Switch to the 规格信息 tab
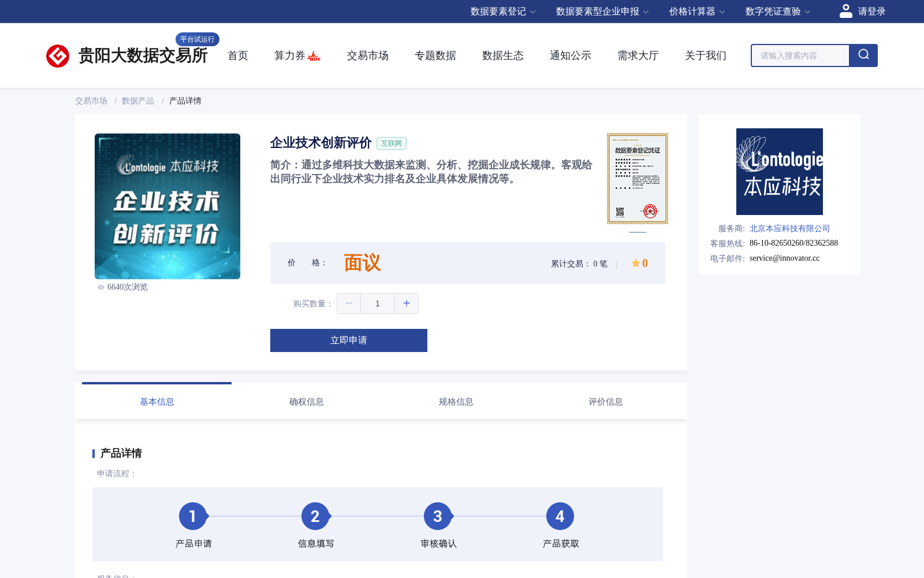 456,401
